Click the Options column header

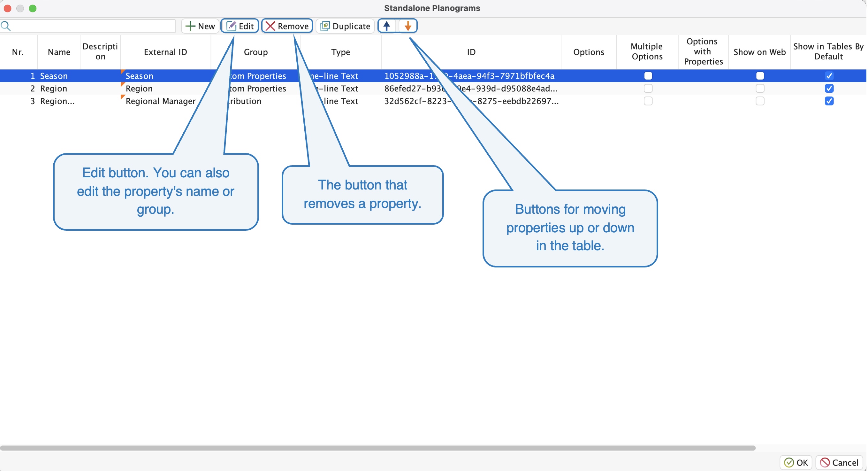click(x=589, y=52)
